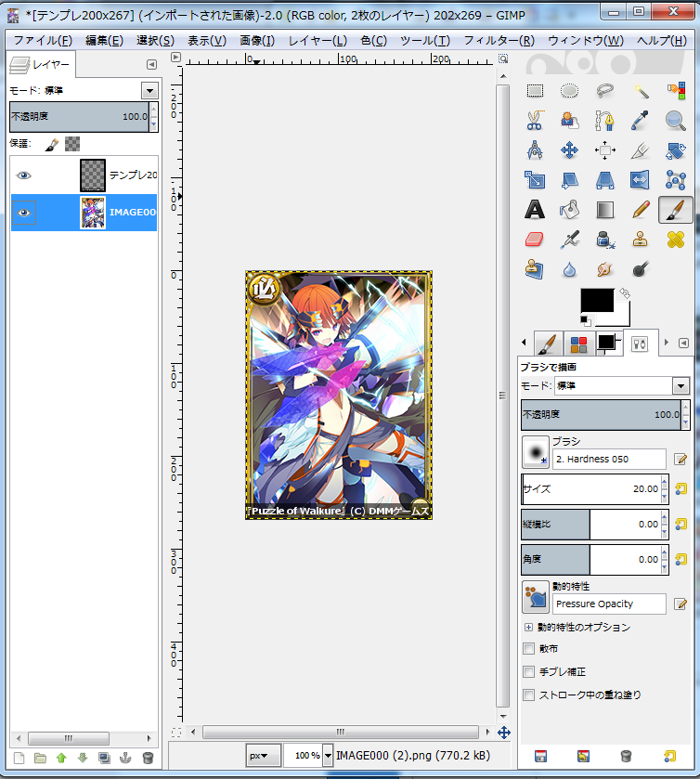700x779 pixels.
Task: Open the brush tool モード dropdown
Action: [x=681, y=385]
